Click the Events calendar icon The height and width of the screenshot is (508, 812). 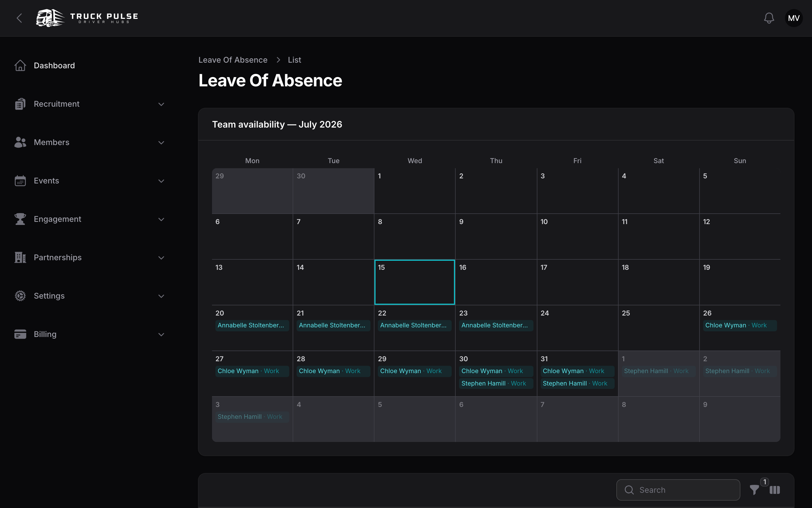point(20,181)
